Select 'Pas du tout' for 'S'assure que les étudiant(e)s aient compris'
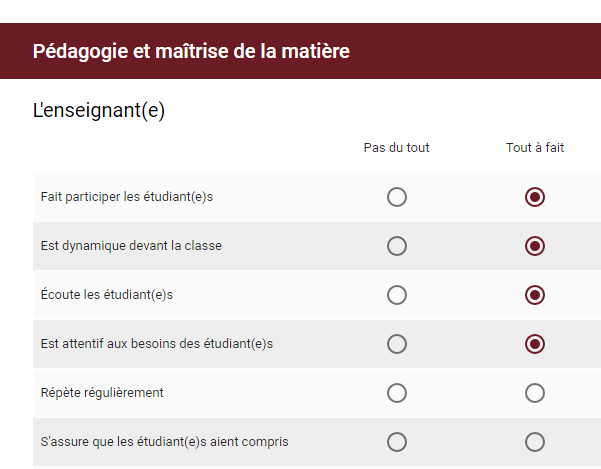The width and height of the screenshot is (601, 469). click(x=397, y=442)
